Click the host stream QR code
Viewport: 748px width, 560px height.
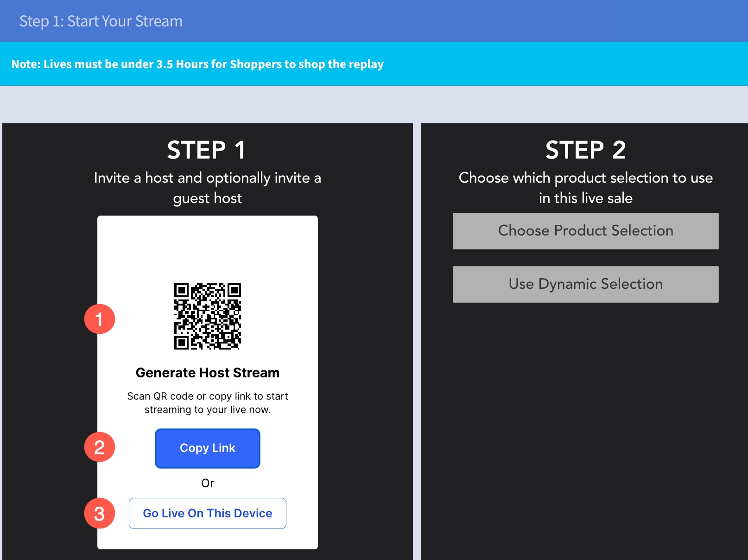(x=208, y=316)
